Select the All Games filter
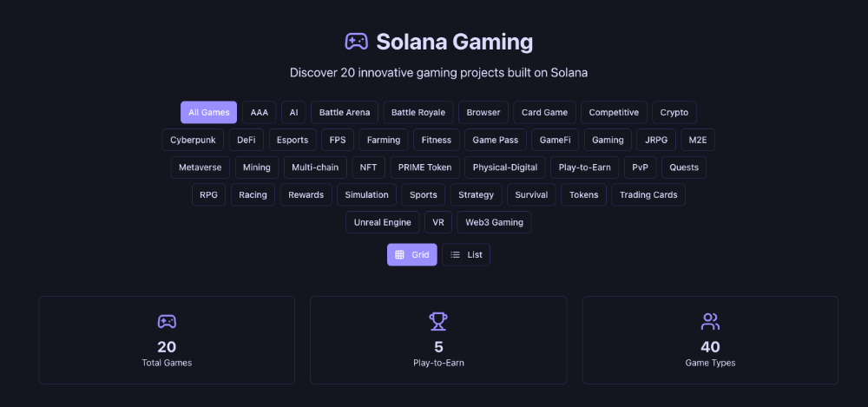 click(208, 113)
